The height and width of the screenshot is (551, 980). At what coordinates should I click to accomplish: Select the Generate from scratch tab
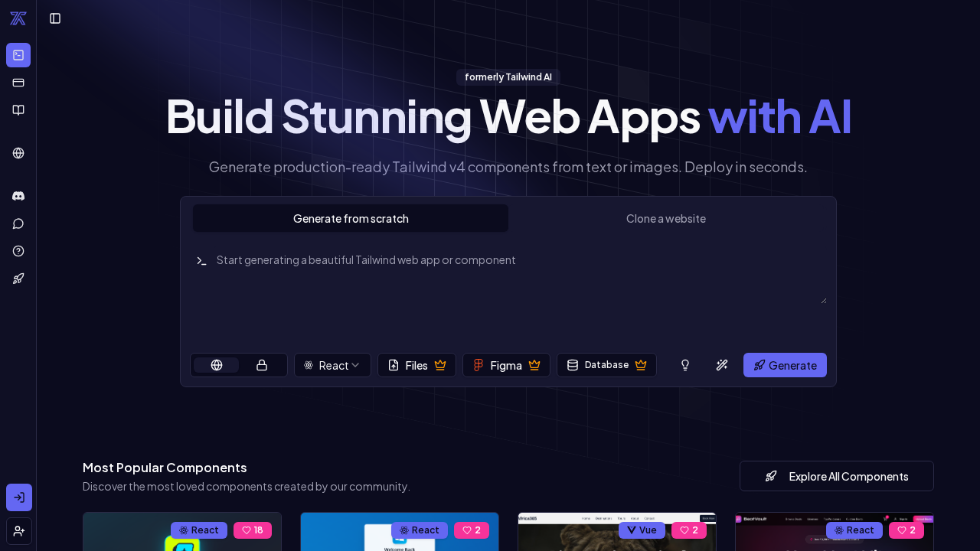[351, 218]
